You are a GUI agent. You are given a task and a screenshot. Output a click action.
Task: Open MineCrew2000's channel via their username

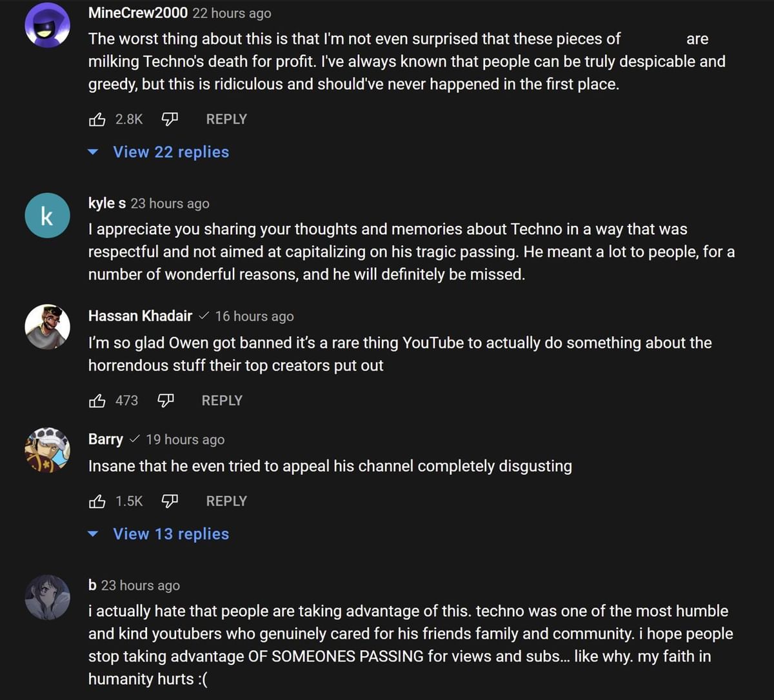137,12
